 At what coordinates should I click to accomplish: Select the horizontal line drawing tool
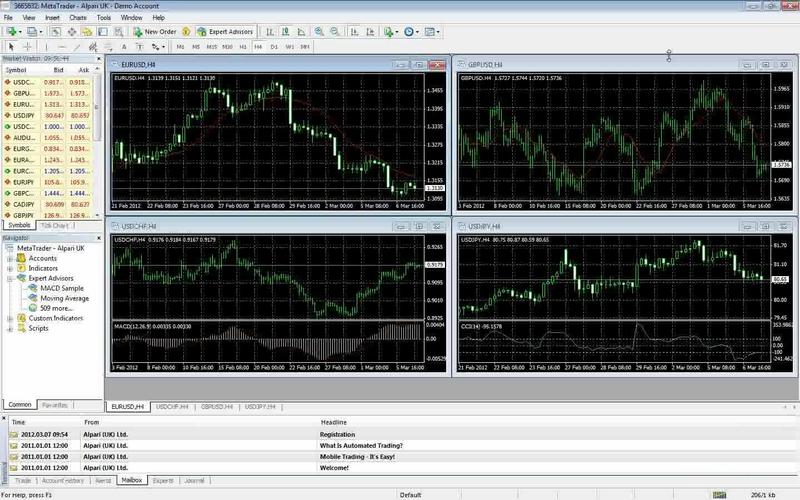[x=62, y=47]
